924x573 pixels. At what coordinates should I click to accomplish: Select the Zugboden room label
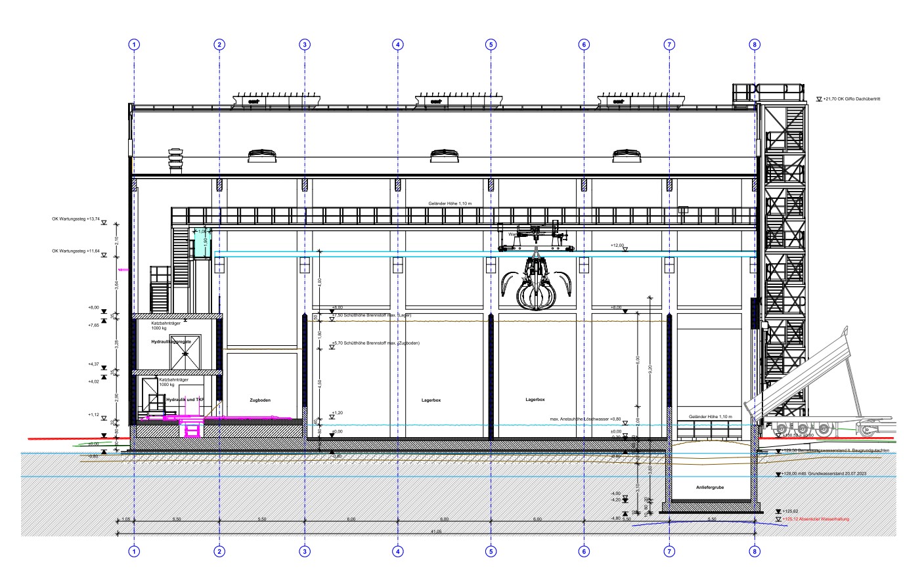pos(260,400)
